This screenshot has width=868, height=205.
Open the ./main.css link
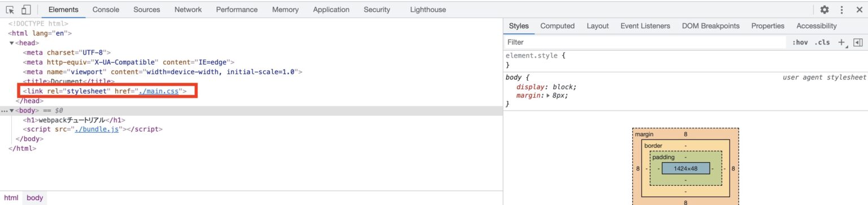point(159,91)
